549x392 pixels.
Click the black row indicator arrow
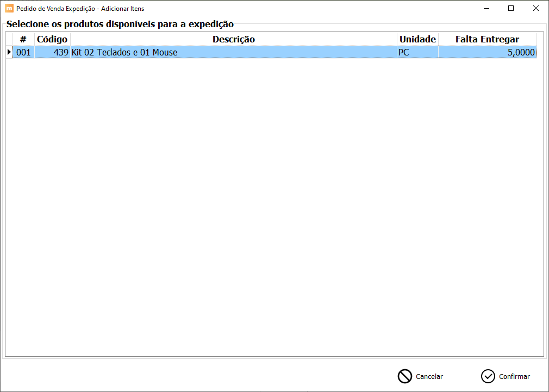point(9,53)
